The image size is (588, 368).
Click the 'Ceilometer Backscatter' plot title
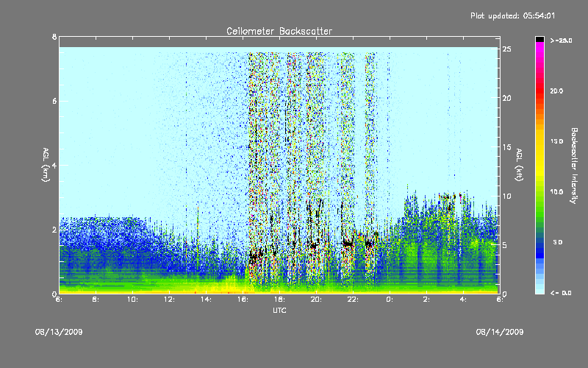279,31
